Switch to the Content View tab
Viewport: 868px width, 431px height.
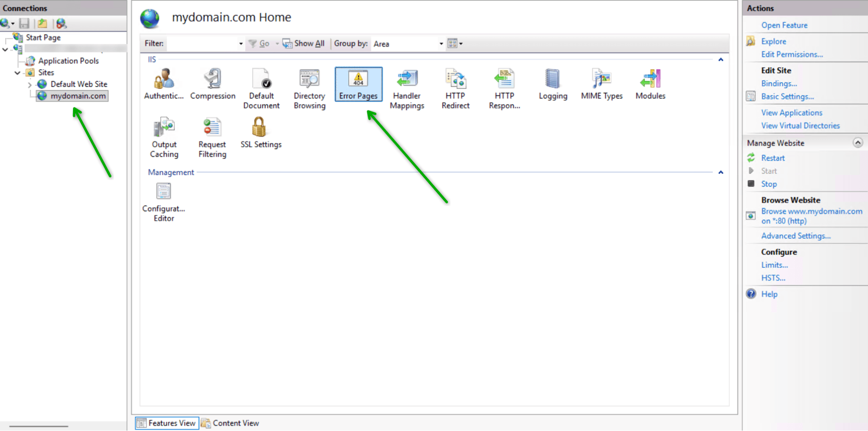230,423
